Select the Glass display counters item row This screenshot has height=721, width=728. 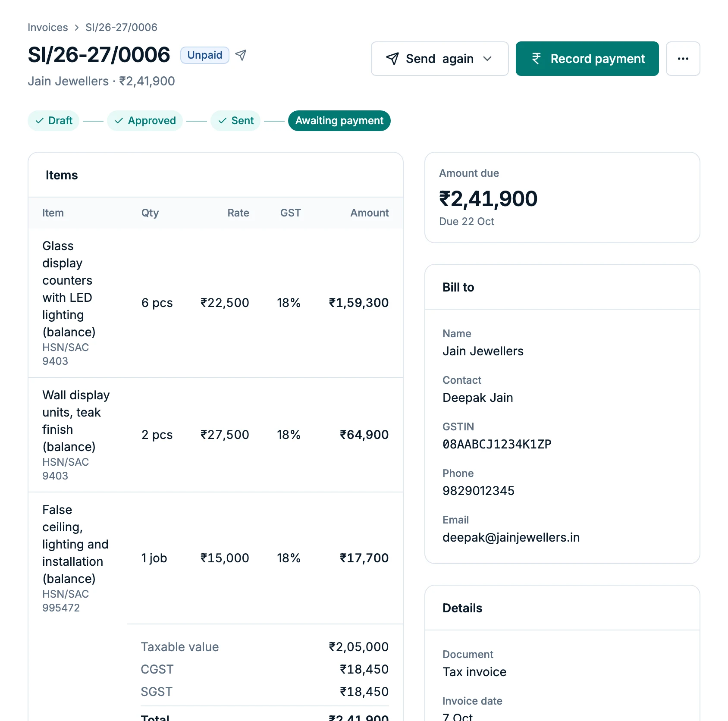tap(216, 303)
